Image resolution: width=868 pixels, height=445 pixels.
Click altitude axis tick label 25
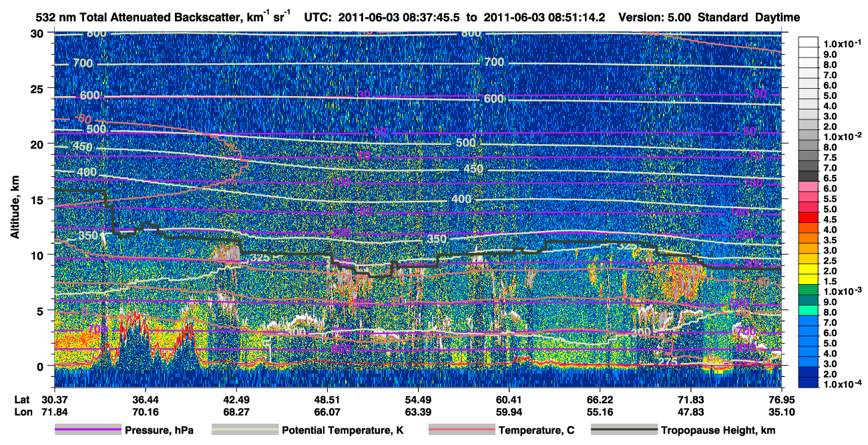39,88
